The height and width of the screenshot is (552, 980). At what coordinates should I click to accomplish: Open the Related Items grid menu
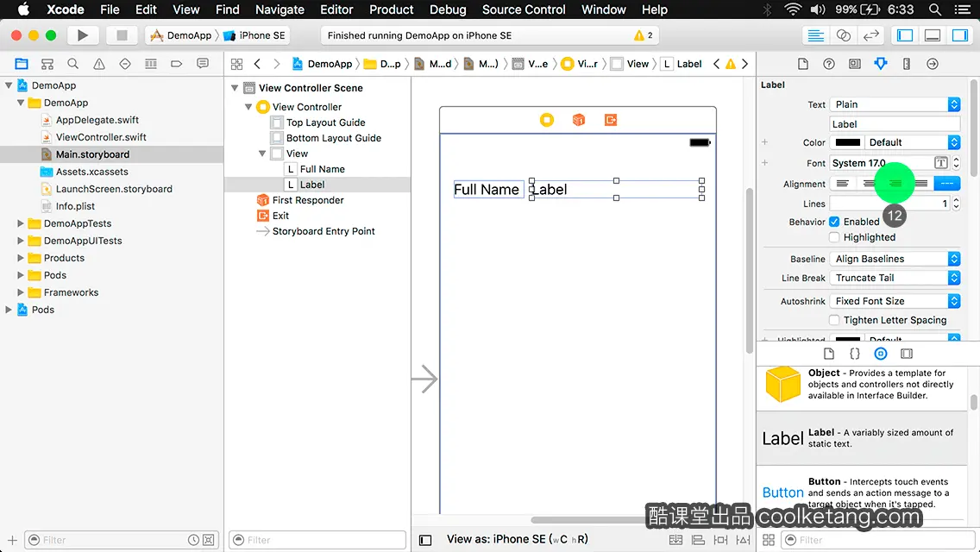pos(236,64)
